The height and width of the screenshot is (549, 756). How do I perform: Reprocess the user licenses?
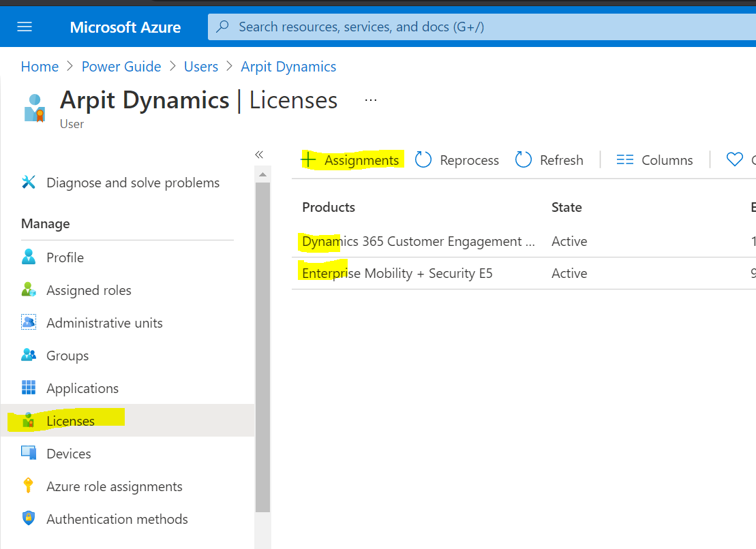pyautogui.click(x=457, y=160)
